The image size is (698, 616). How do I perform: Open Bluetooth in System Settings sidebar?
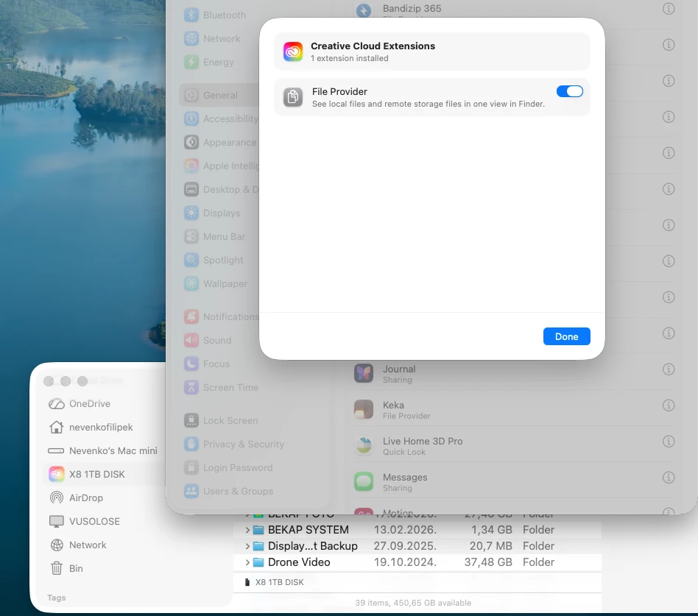click(216, 15)
